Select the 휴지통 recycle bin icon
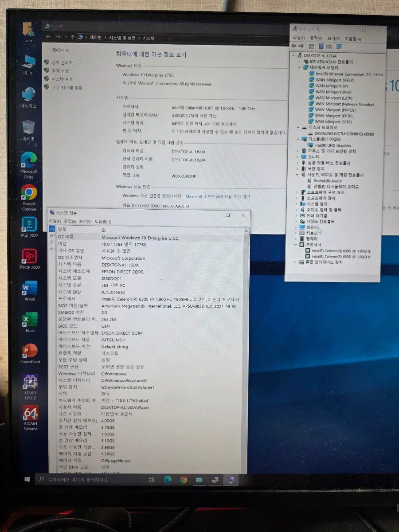This screenshot has height=532, width=399. coord(29,130)
